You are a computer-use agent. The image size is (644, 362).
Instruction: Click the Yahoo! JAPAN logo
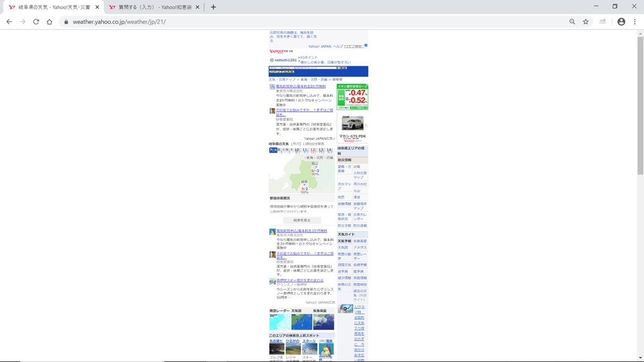coord(277,52)
